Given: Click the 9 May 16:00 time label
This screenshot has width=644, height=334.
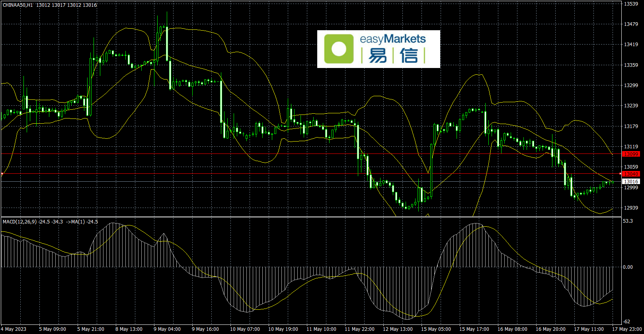Looking at the screenshot, I should coord(205,329).
